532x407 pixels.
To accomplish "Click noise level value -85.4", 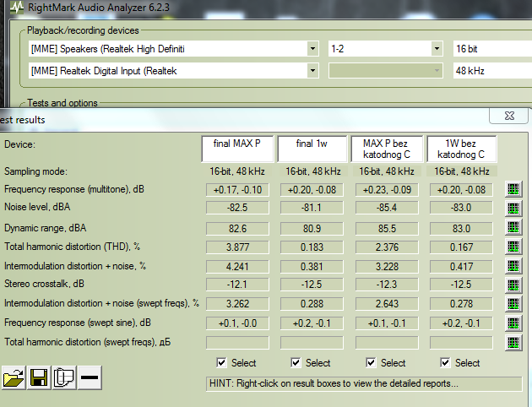I will click(387, 208).
